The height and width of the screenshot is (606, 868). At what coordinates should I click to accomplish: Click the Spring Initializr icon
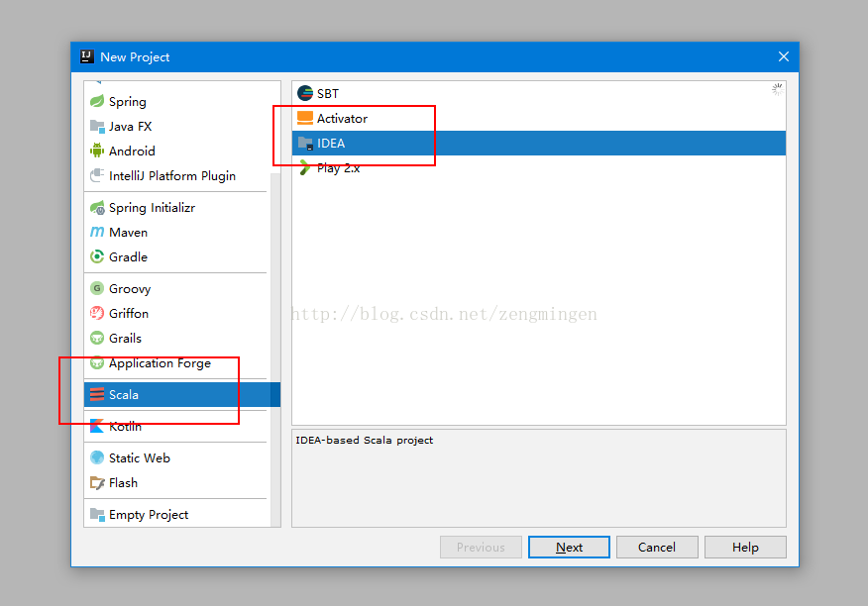pos(97,208)
